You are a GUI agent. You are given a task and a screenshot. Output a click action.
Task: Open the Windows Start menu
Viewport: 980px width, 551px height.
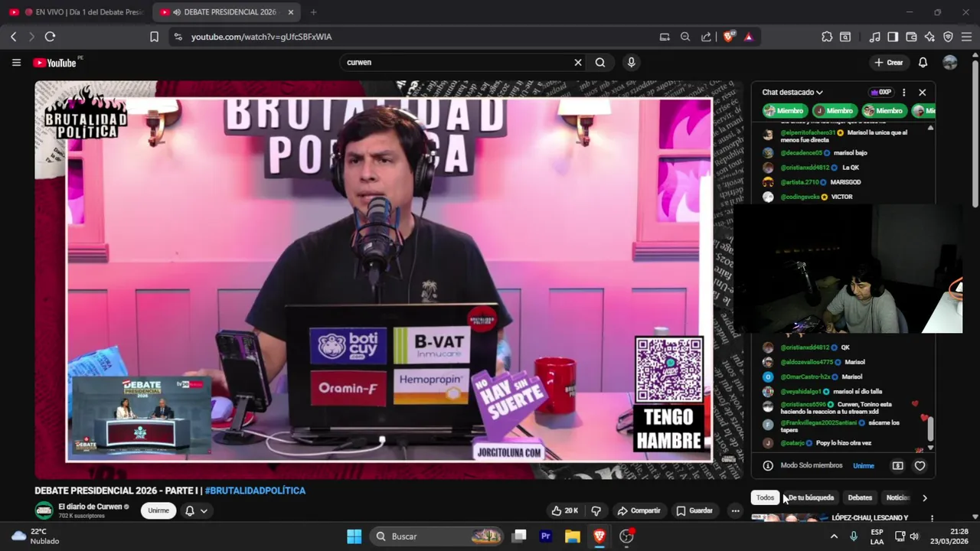354,536
